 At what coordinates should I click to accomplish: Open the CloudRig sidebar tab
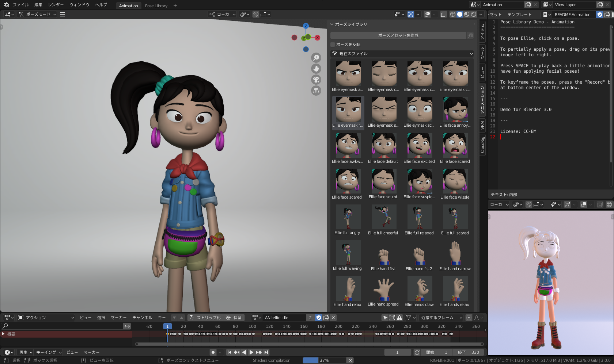tap(482, 145)
